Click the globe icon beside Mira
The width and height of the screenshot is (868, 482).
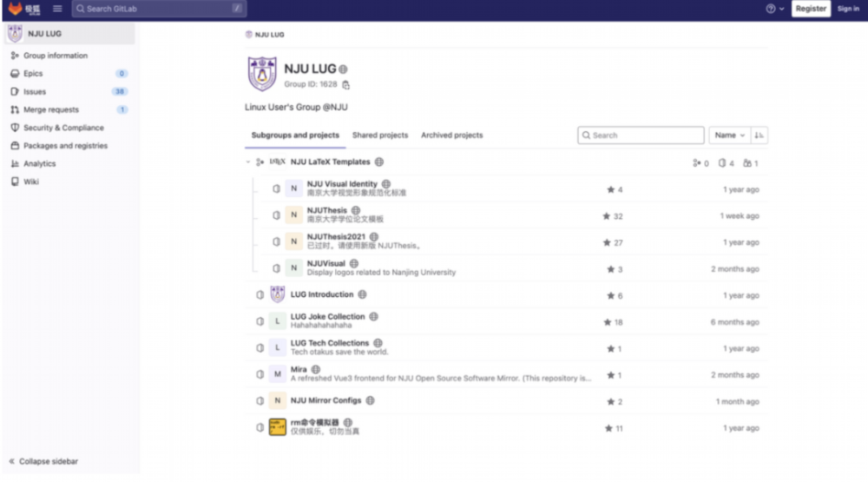tap(316, 370)
